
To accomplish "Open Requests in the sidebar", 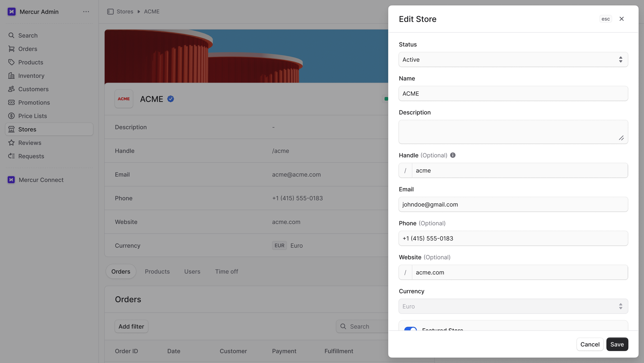I will point(49,156).
